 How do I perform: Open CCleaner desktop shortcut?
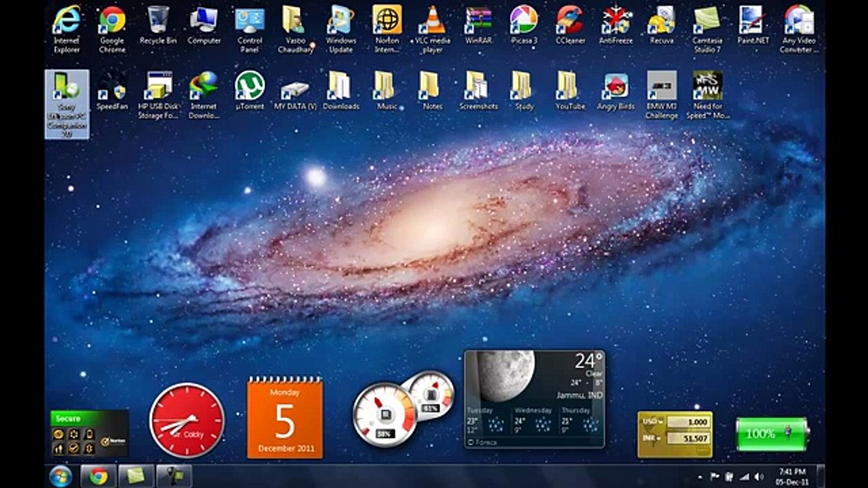pos(570,25)
